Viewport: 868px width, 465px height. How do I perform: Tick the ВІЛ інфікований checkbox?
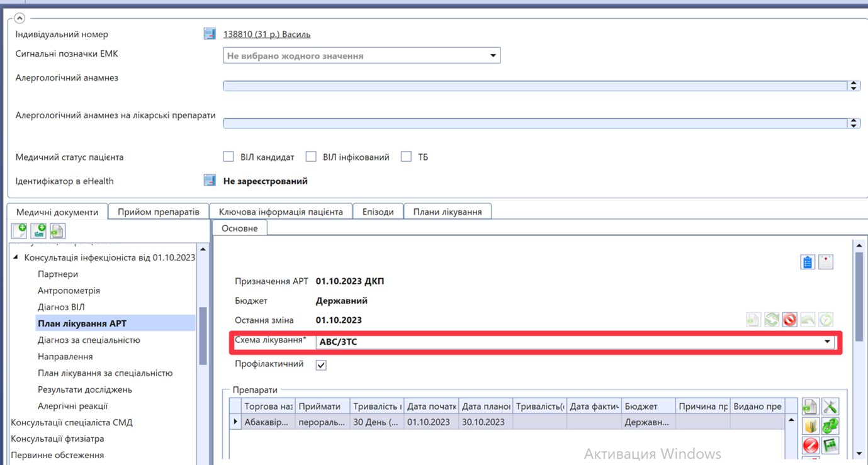[311, 157]
